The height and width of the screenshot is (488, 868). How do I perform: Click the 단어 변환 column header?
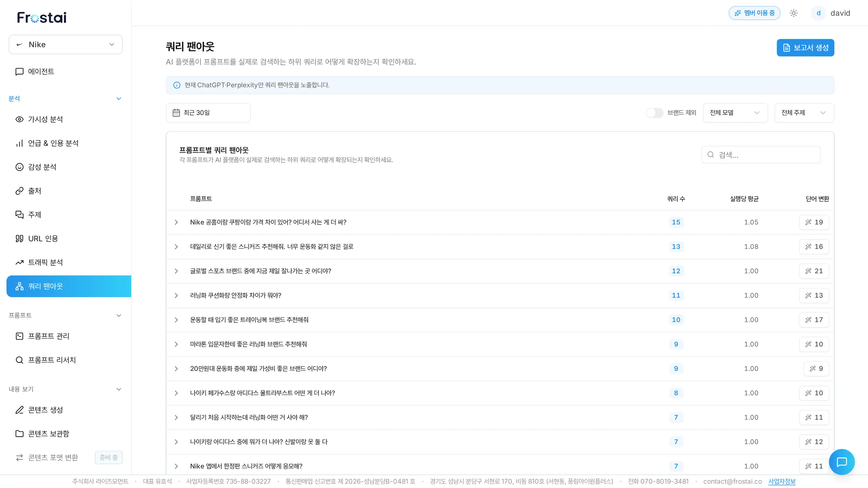[x=817, y=199]
